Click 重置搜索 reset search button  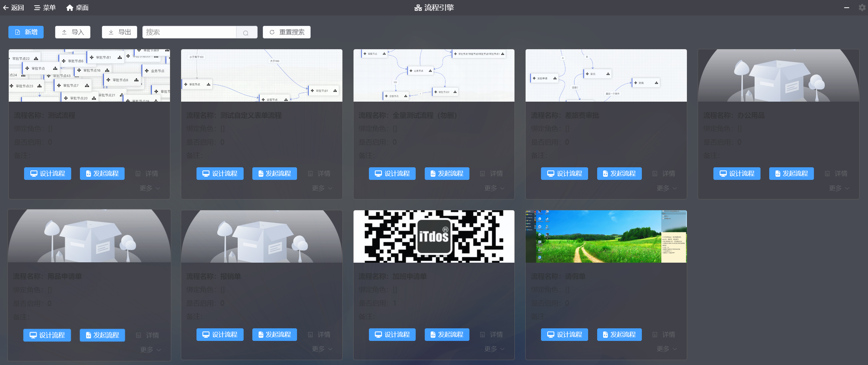tap(287, 32)
